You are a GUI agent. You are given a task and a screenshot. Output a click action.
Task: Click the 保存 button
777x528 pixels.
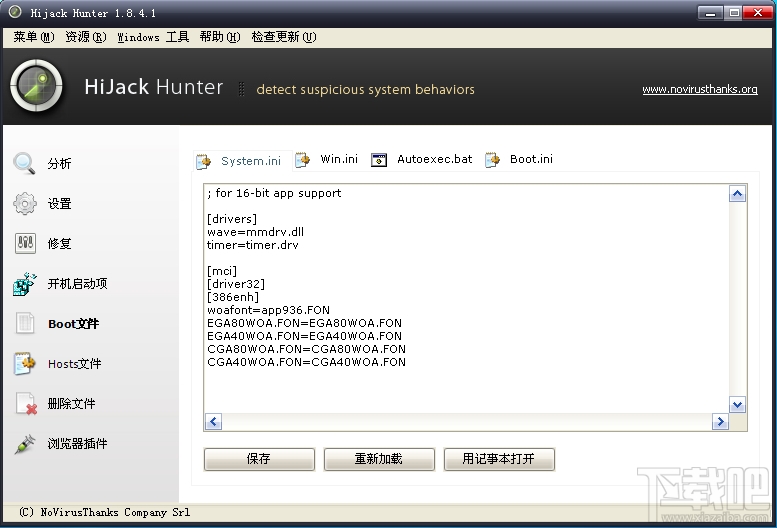259,459
